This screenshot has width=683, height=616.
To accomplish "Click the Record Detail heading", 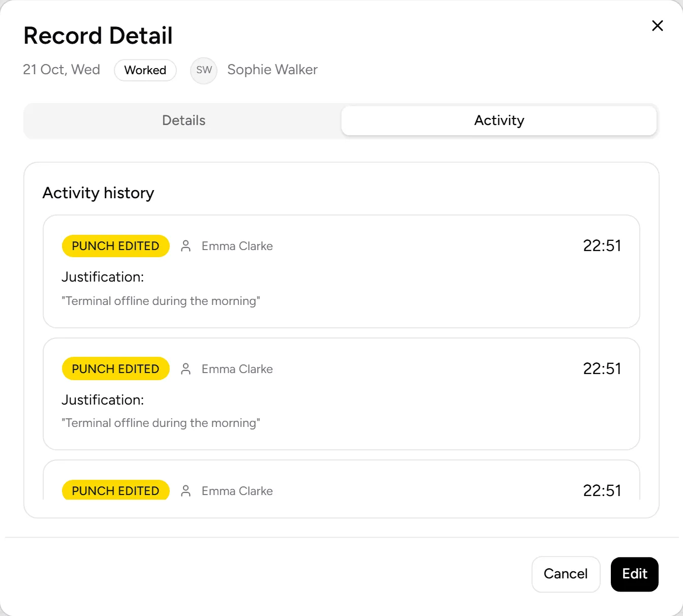I will coord(98,36).
